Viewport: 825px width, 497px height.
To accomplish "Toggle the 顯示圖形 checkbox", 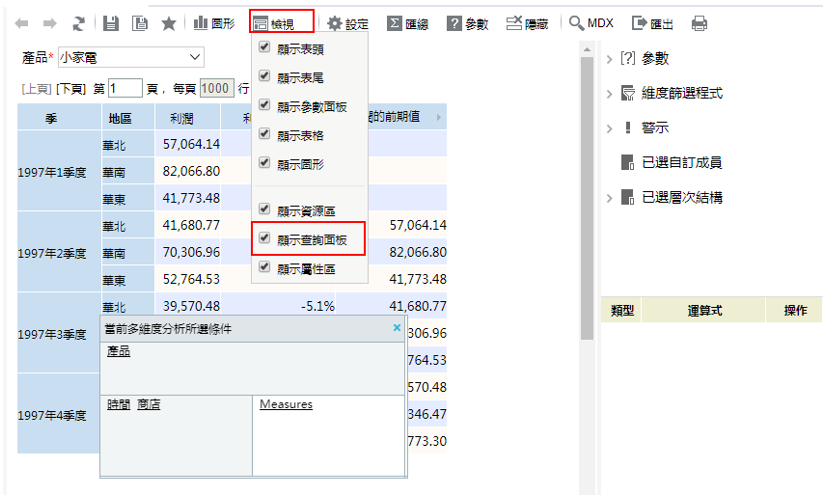I will pyautogui.click(x=264, y=162).
